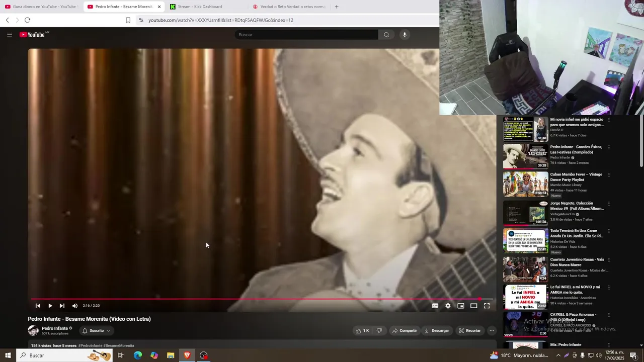Close the Pedro Infante browser tab
Image resolution: width=644 pixels, height=362 pixels.
click(159, 7)
